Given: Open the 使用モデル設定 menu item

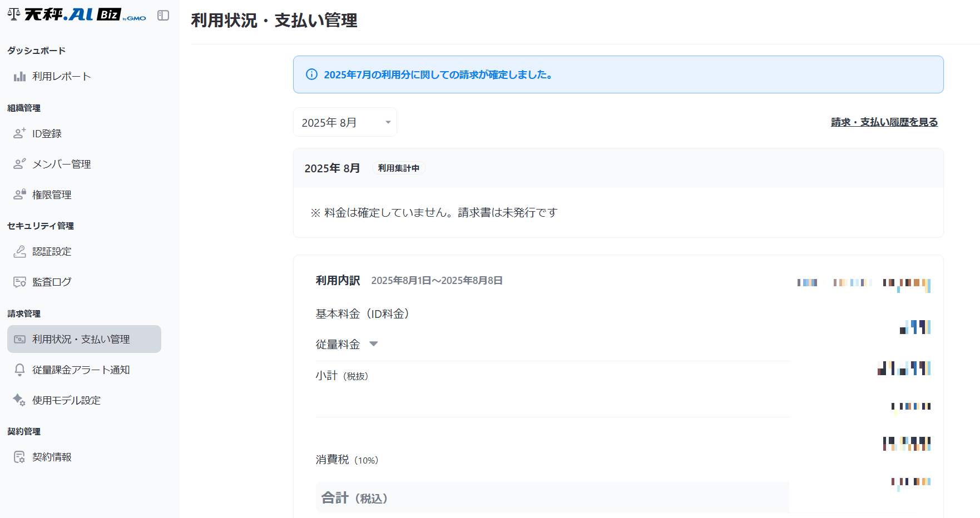Looking at the screenshot, I should tap(66, 400).
